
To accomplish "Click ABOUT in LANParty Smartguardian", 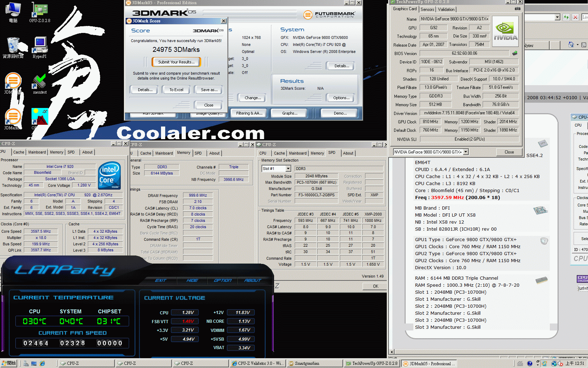I will [x=253, y=280].
